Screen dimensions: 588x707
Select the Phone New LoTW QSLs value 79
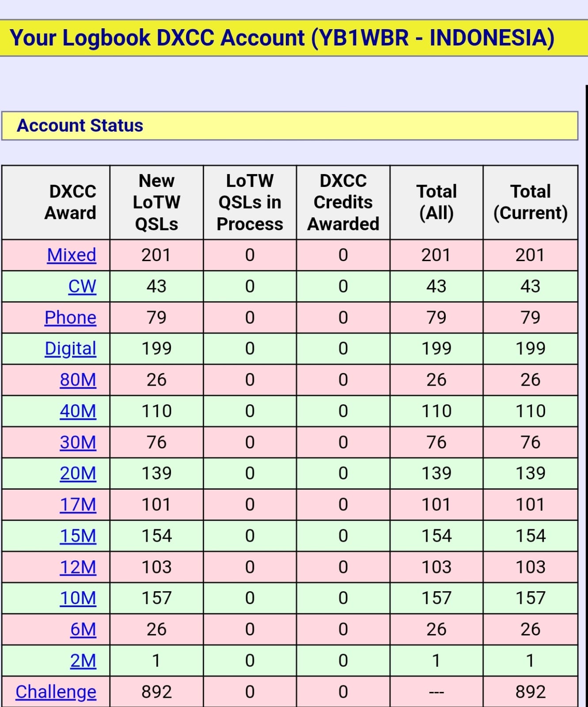click(x=156, y=318)
